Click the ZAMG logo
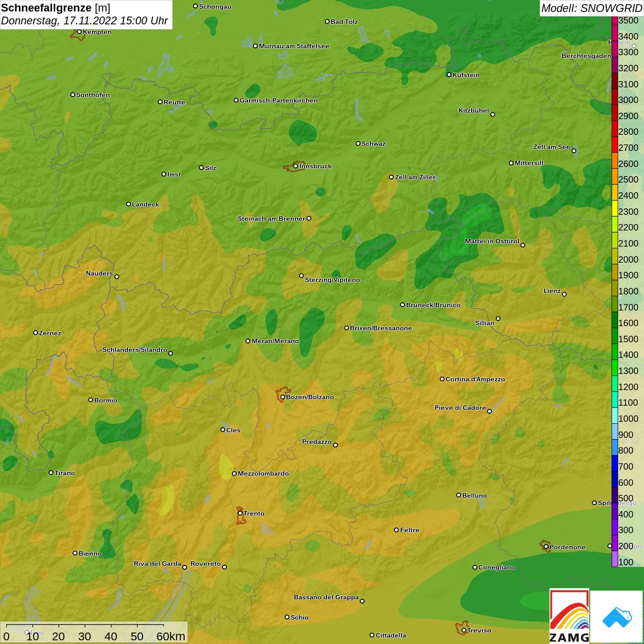 pos(569,615)
